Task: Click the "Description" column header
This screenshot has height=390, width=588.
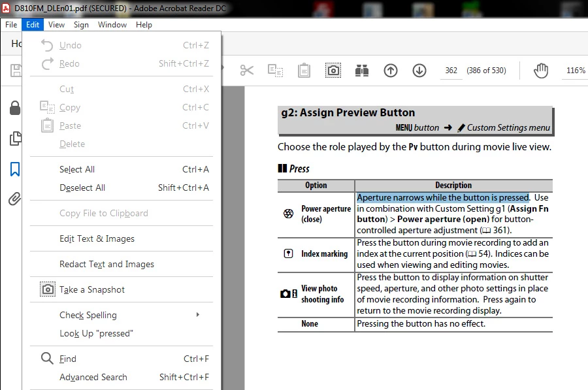Action: pos(453,186)
